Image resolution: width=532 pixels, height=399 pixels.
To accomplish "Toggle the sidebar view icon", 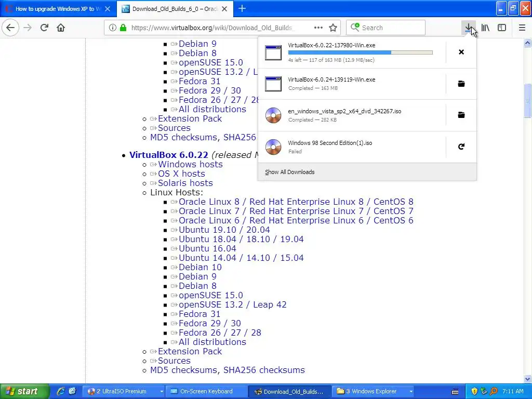I will [502, 28].
